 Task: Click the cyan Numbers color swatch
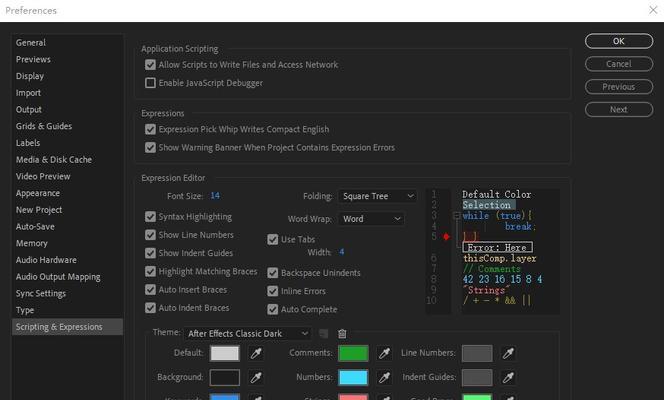click(x=353, y=378)
